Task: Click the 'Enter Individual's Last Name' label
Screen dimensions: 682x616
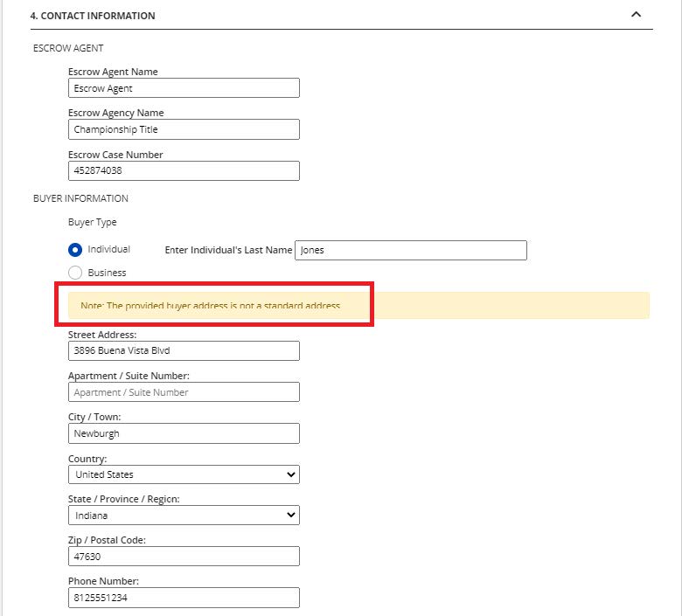Action: (228, 250)
